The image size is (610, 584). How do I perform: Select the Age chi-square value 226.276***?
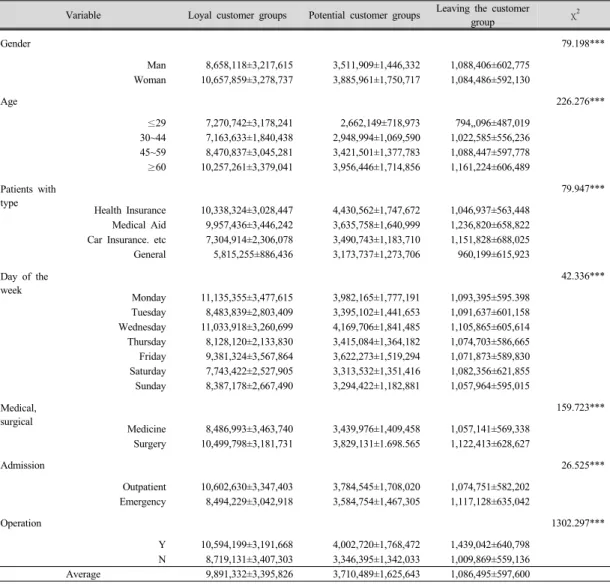click(x=580, y=101)
